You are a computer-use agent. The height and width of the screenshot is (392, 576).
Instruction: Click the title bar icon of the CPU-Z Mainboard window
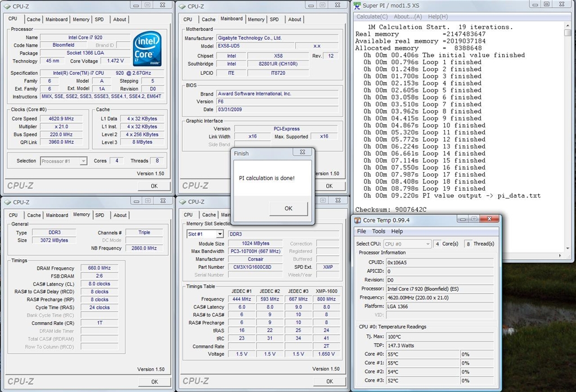[182, 6]
